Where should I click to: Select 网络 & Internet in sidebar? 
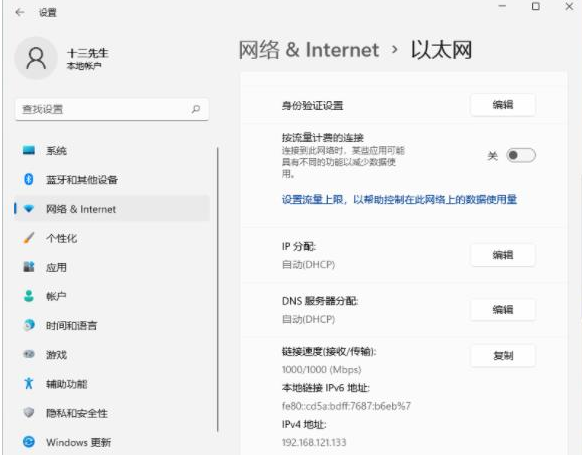[112, 209]
